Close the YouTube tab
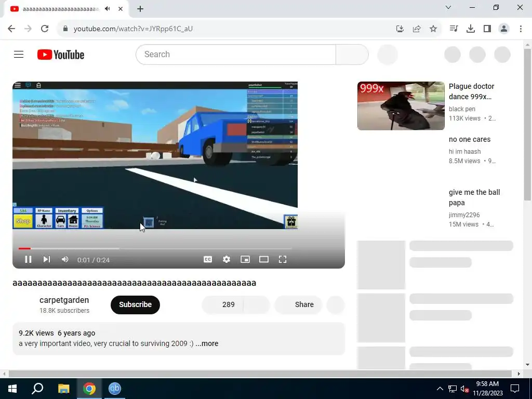The image size is (532, 399). point(121,9)
